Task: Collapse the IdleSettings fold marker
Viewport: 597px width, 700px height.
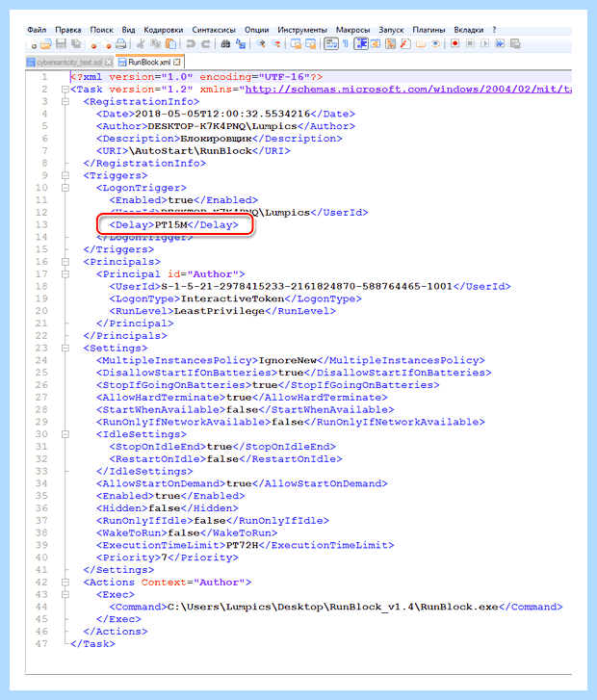Action: 65,434
